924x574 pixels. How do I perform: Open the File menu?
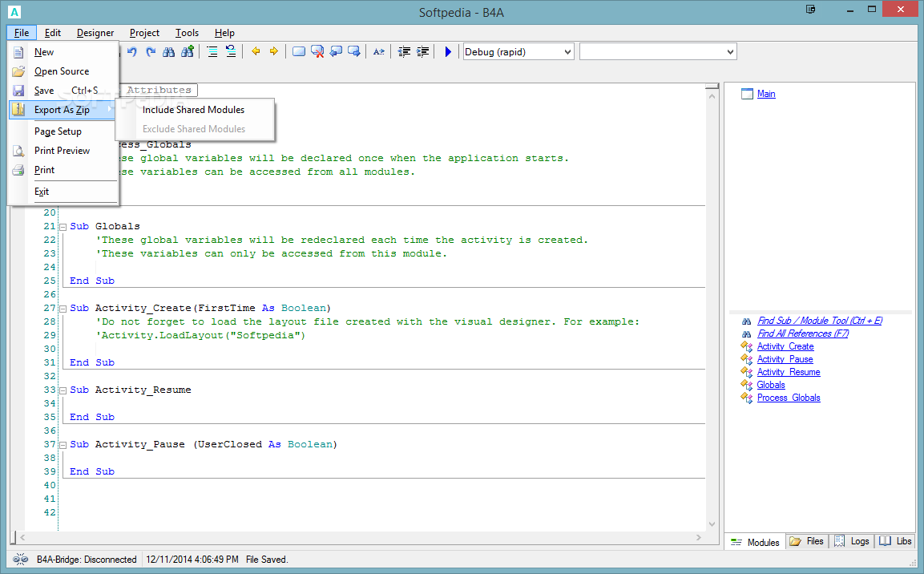[22, 33]
